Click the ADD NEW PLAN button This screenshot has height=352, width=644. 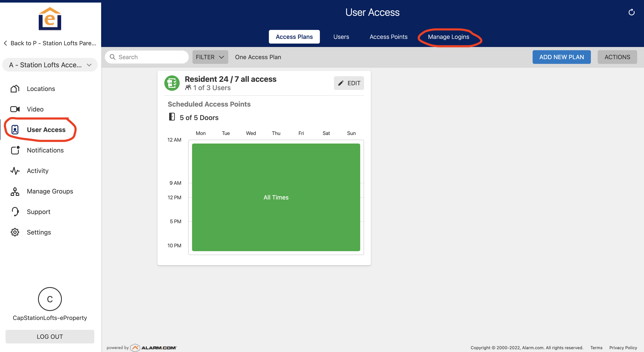[561, 57]
